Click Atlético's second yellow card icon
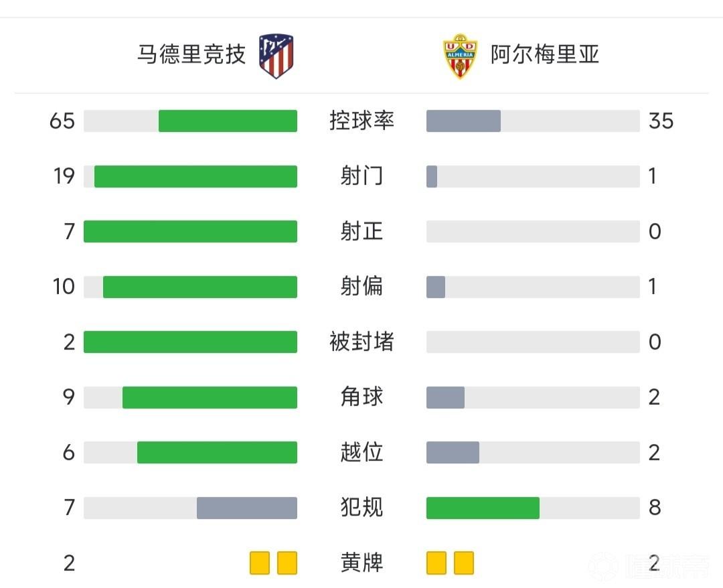Screen dimensions: 723x588 287,563
